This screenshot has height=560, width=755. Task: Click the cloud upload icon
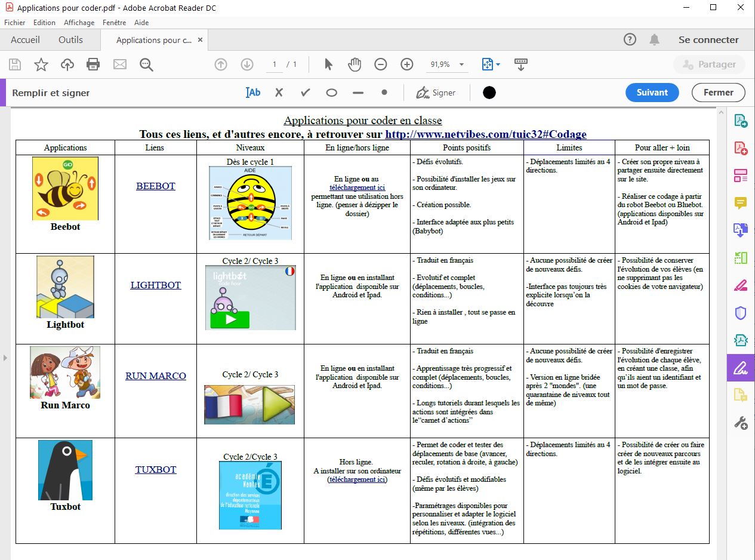point(67,64)
